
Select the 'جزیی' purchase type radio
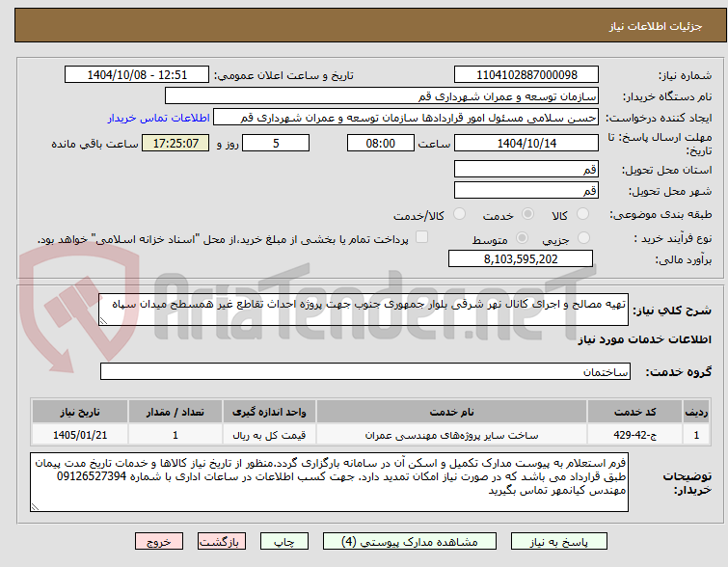[x=583, y=238]
